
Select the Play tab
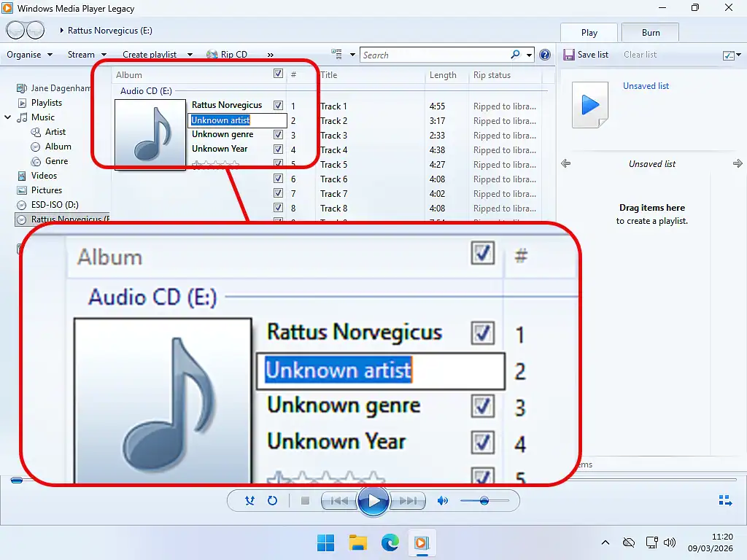point(588,32)
